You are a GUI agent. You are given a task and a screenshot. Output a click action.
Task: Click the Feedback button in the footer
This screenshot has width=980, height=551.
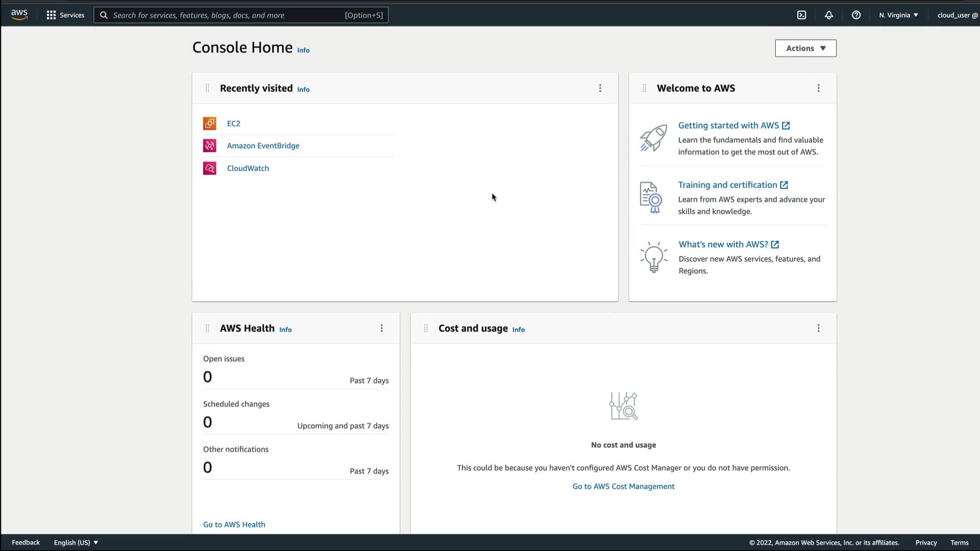coord(26,542)
